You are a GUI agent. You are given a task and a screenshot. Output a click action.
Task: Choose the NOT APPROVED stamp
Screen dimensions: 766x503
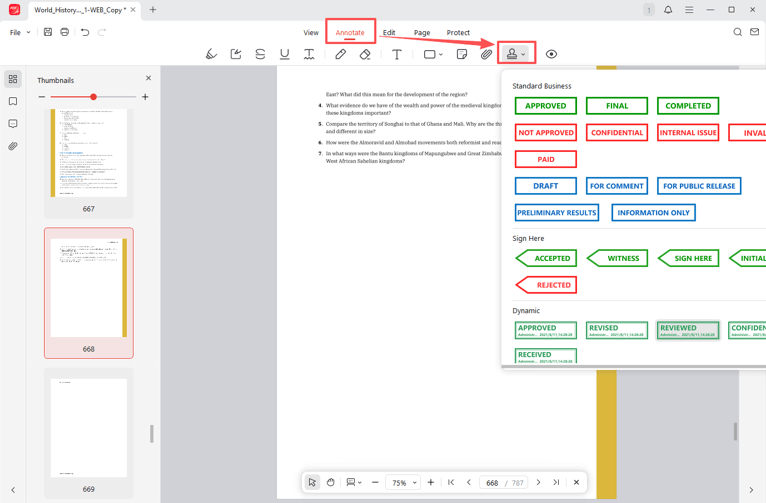pos(546,132)
